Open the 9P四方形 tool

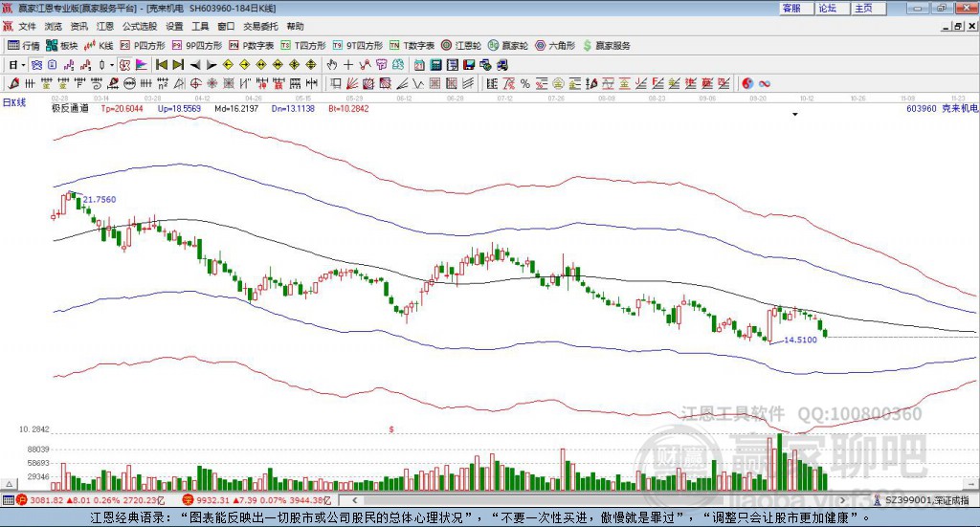197,46
